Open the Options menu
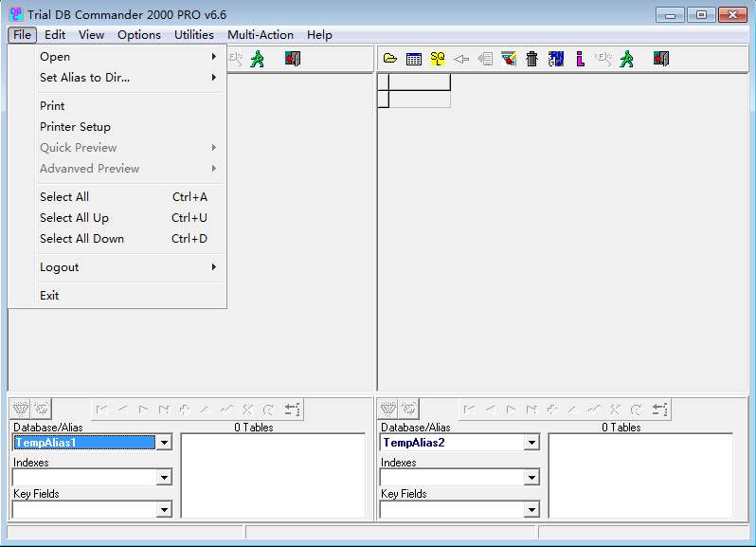The image size is (756, 547). tap(139, 35)
